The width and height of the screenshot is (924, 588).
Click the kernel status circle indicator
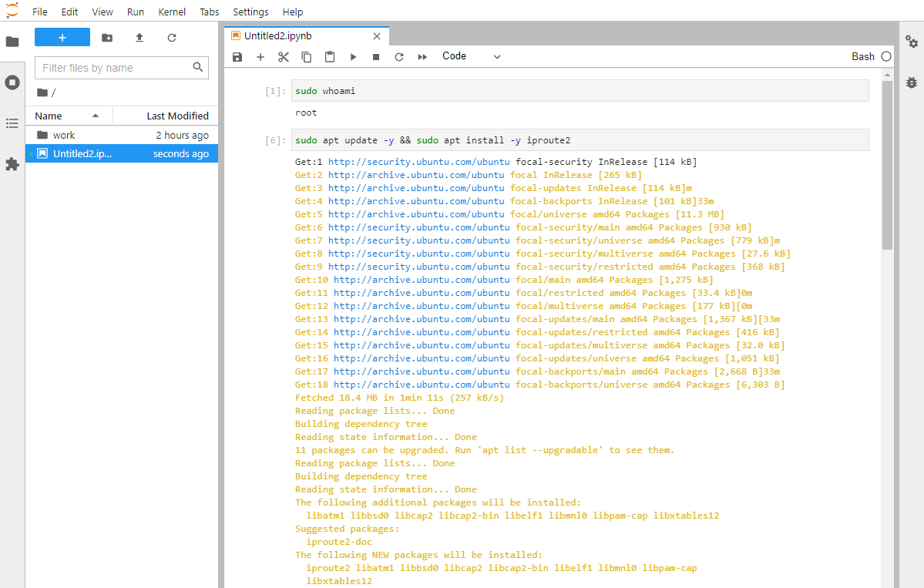(886, 56)
